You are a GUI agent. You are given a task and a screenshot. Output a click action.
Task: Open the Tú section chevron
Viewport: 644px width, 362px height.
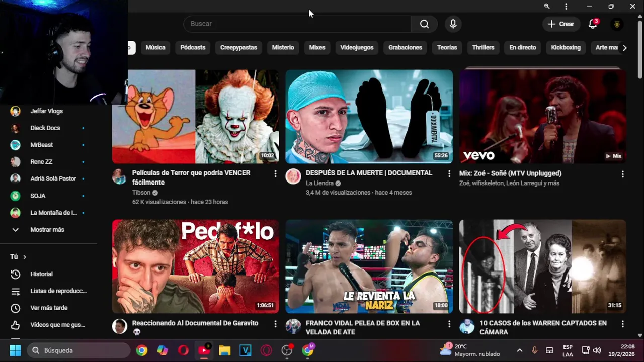pos(24,257)
